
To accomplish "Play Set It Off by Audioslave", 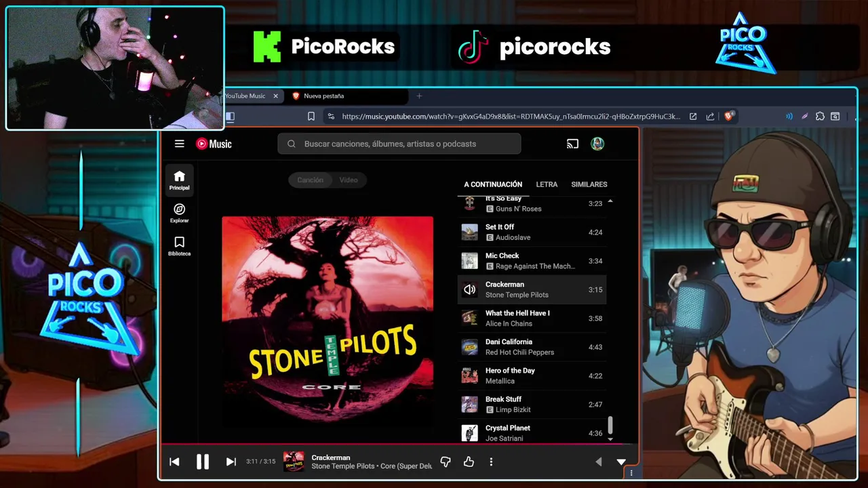I will coord(532,232).
